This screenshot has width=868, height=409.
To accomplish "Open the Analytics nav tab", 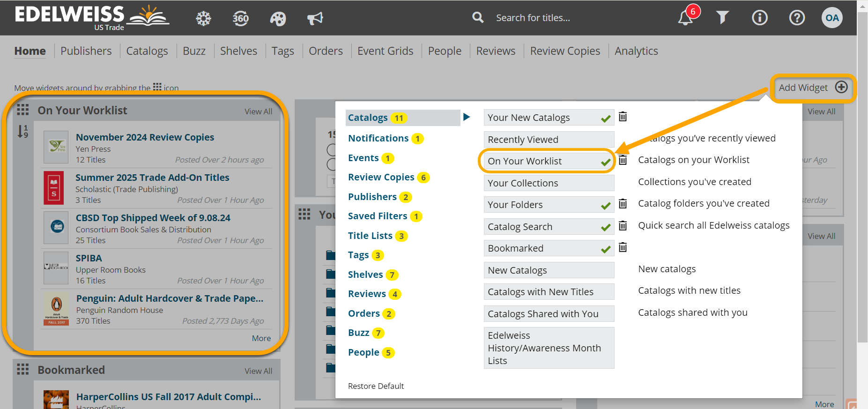I will (636, 51).
